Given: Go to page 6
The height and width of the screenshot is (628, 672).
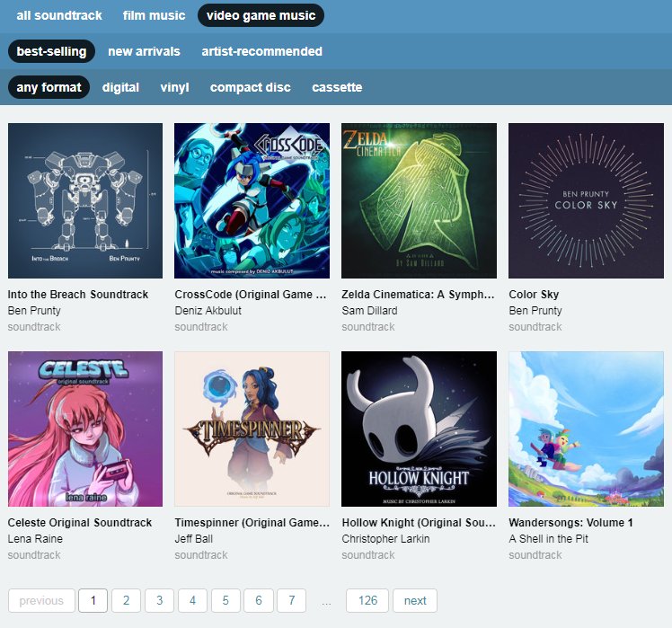Looking at the screenshot, I should (x=259, y=600).
